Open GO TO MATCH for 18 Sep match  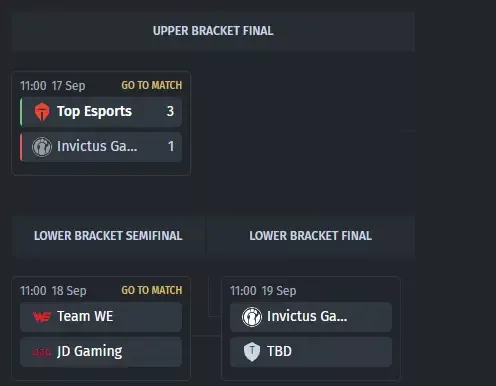click(152, 290)
